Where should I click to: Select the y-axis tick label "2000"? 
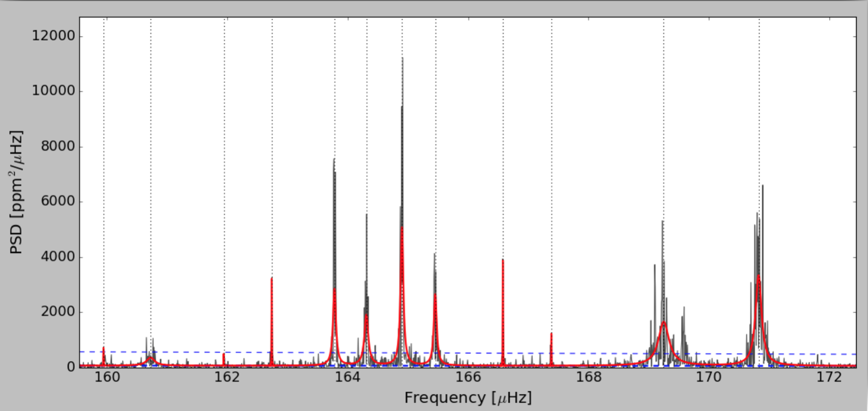coord(57,312)
